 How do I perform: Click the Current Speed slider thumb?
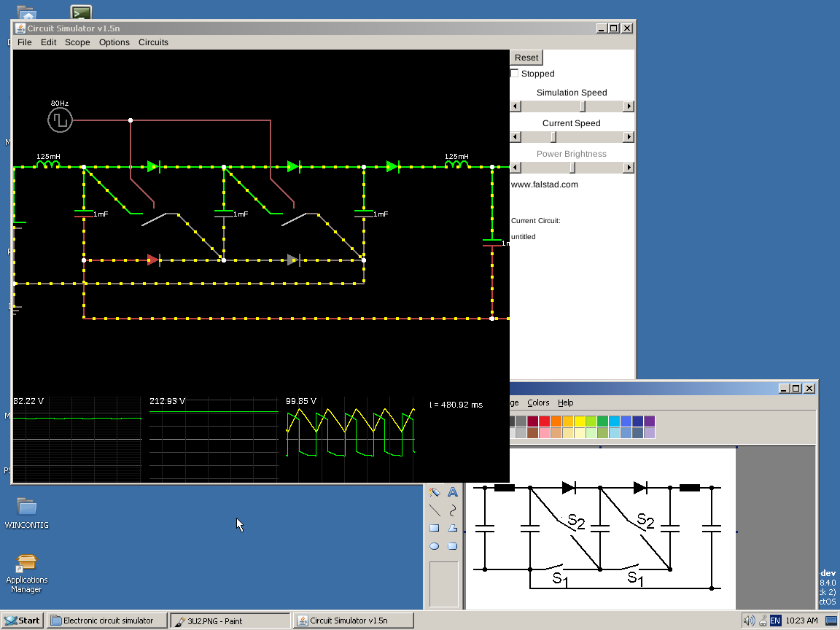[553, 137]
